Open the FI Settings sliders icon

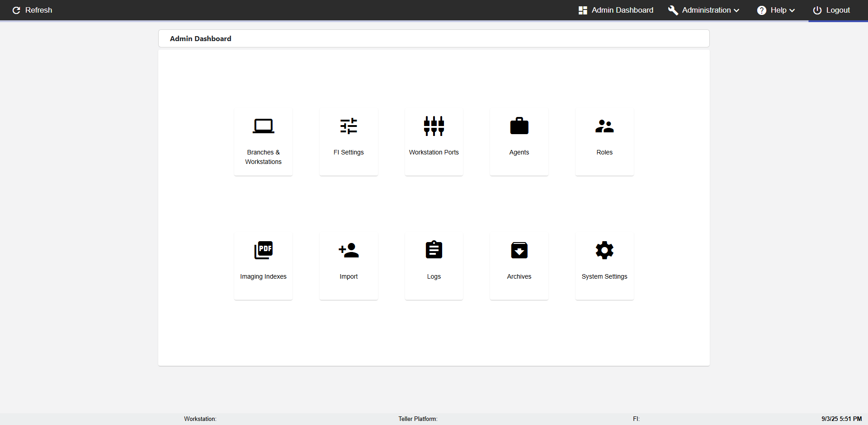coord(349,126)
